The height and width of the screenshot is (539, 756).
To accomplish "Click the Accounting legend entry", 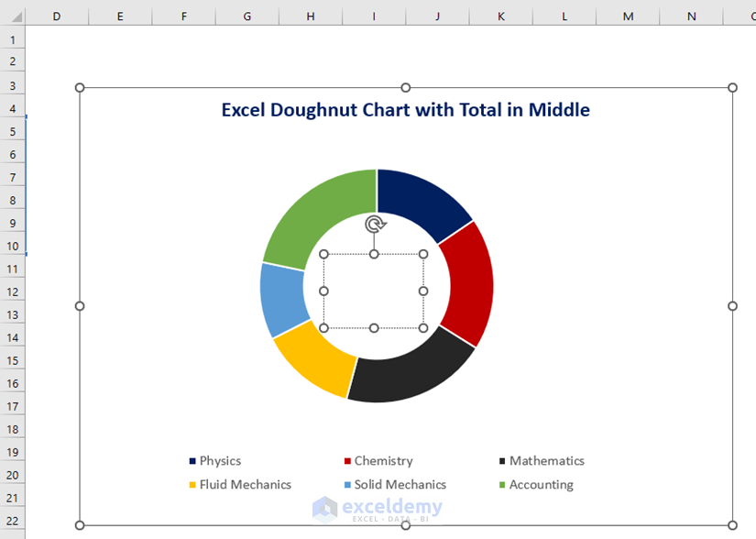I will (x=536, y=485).
